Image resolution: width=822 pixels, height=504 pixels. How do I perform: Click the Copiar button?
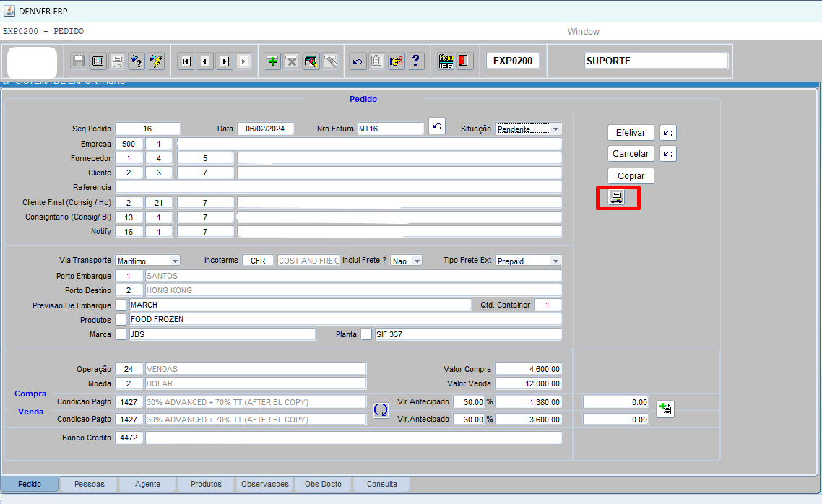(x=631, y=176)
